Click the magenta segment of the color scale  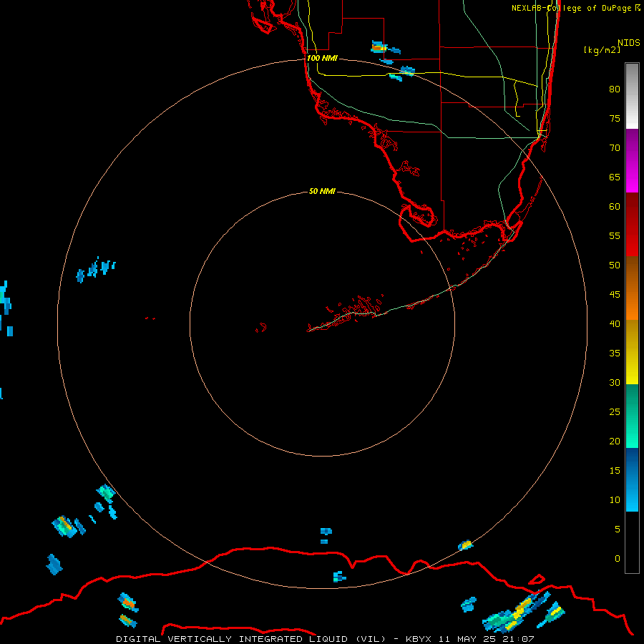point(632,160)
